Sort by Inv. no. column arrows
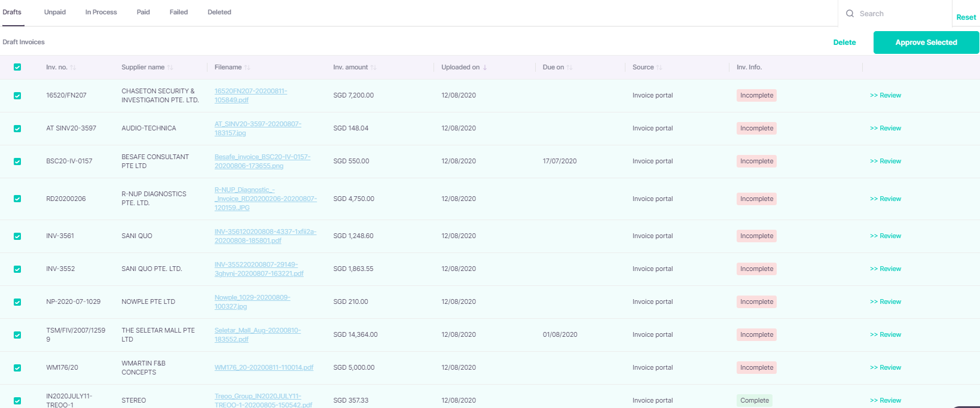This screenshot has width=980, height=408. pyautogui.click(x=73, y=68)
